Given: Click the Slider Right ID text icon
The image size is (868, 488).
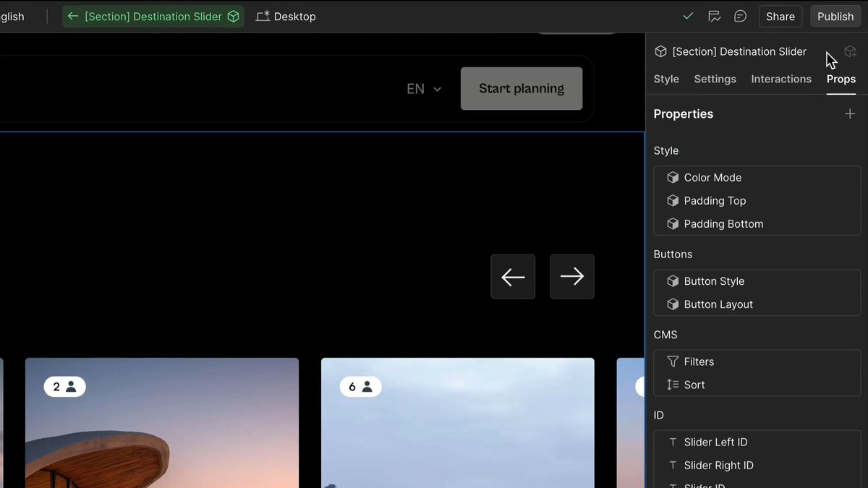Looking at the screenshot, I should [x=673, y=465].
